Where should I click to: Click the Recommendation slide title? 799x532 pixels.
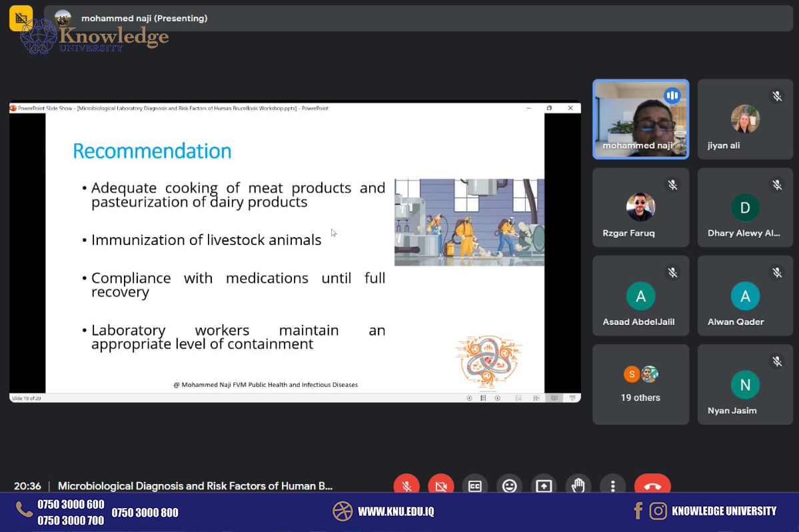pyautogui.click(x=152, y=150)
